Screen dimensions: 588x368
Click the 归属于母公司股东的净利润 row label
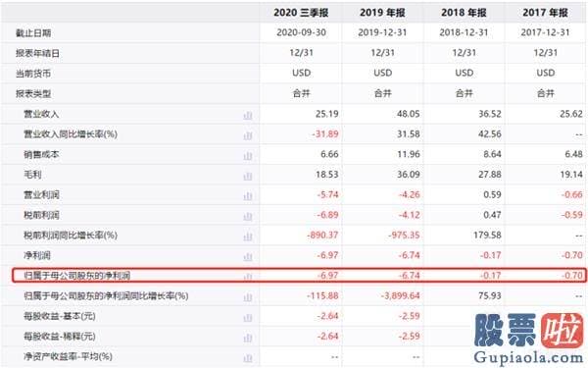pos(76,276)
